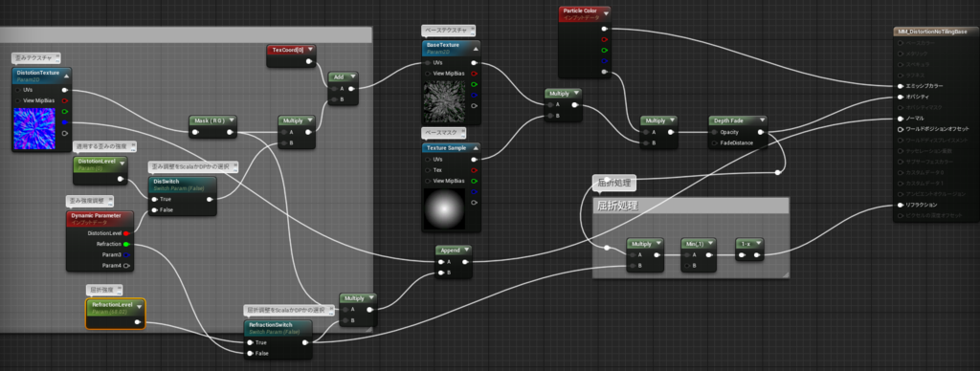Image resolution: width=980 pixels, height=371 pixels.
Task: Click リフラクション input pin on material node
Action: [x=901, y=205]
